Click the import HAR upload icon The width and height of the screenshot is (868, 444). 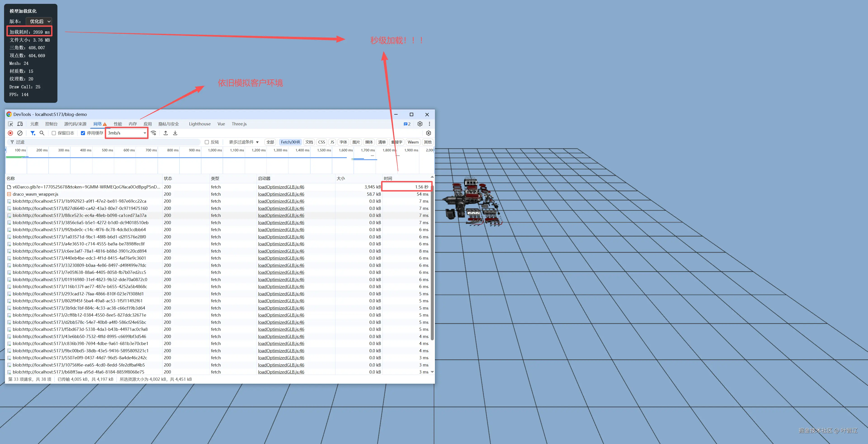tap(165, 133)
